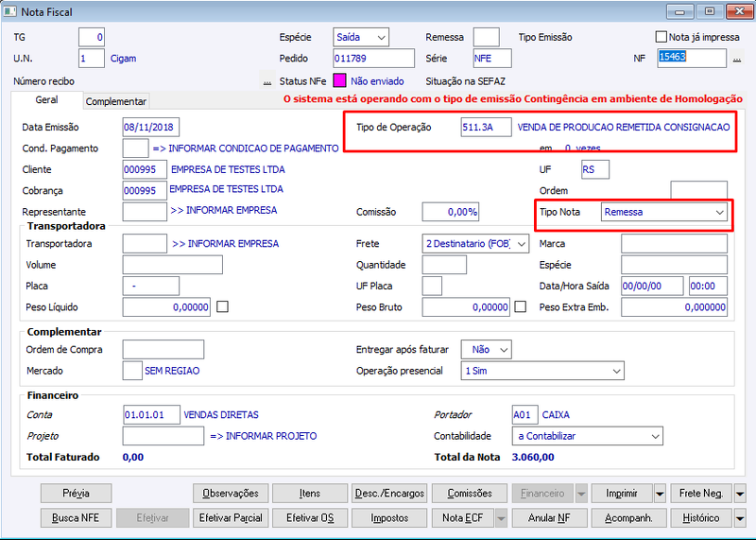Click the Remessa input field
The image size is (756, 540).
[x=486, y=37]
